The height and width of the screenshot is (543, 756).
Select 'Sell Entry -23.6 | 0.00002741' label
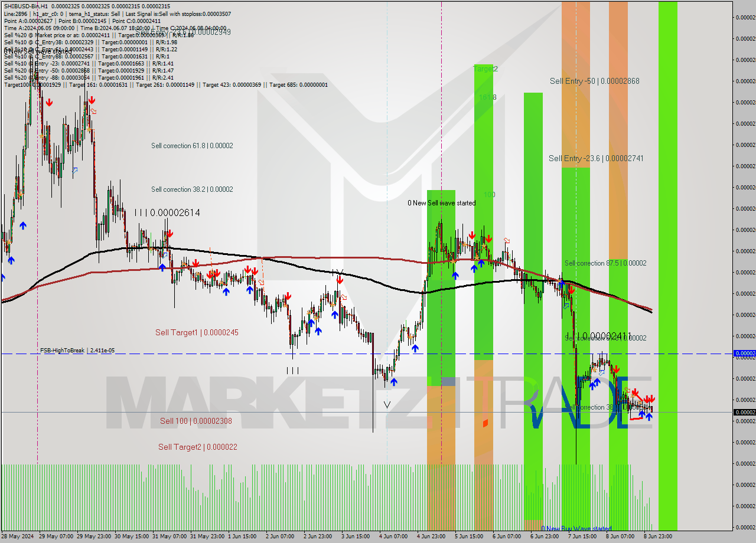coord(596,158)
